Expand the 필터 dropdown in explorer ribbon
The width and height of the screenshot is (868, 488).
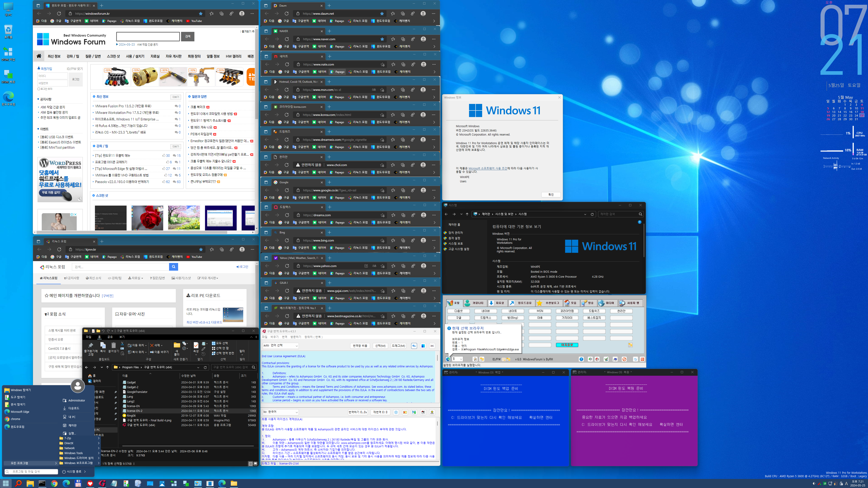242,353
